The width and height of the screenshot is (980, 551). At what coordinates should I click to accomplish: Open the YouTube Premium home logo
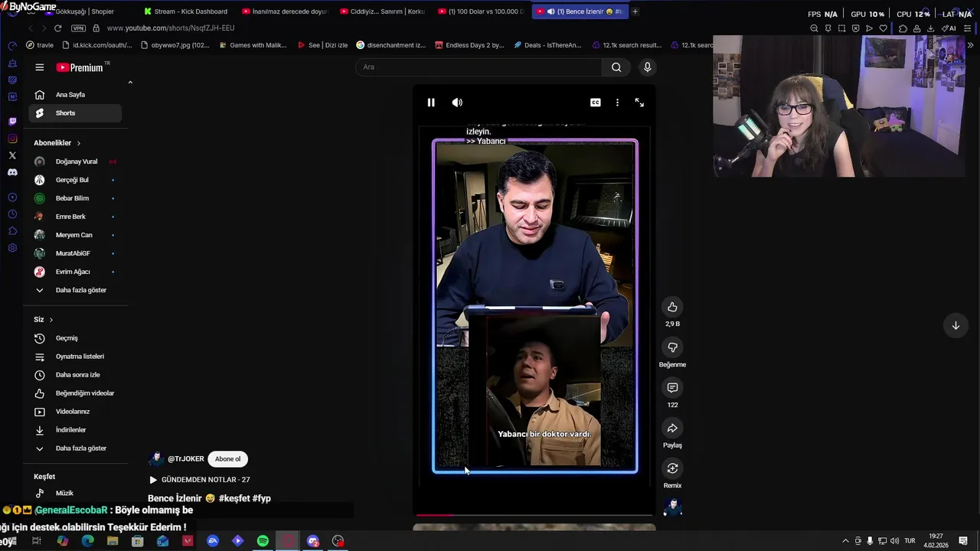click(x=80, y=67)
